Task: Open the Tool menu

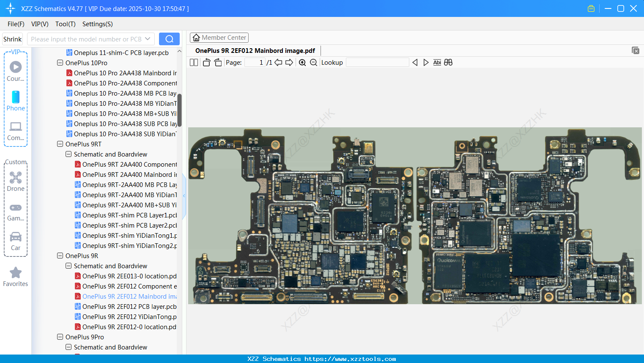Action: tap(65, 24)
